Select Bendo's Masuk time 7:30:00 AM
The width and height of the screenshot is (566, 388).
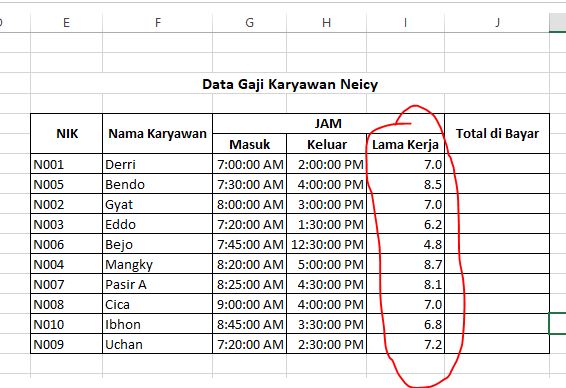click(x=249, y=184)
